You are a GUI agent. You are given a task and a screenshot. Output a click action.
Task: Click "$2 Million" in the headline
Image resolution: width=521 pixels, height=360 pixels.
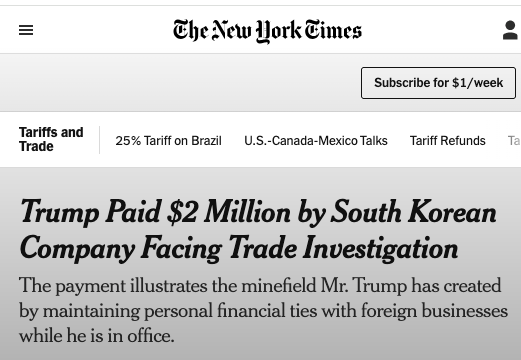coord(229,212)
